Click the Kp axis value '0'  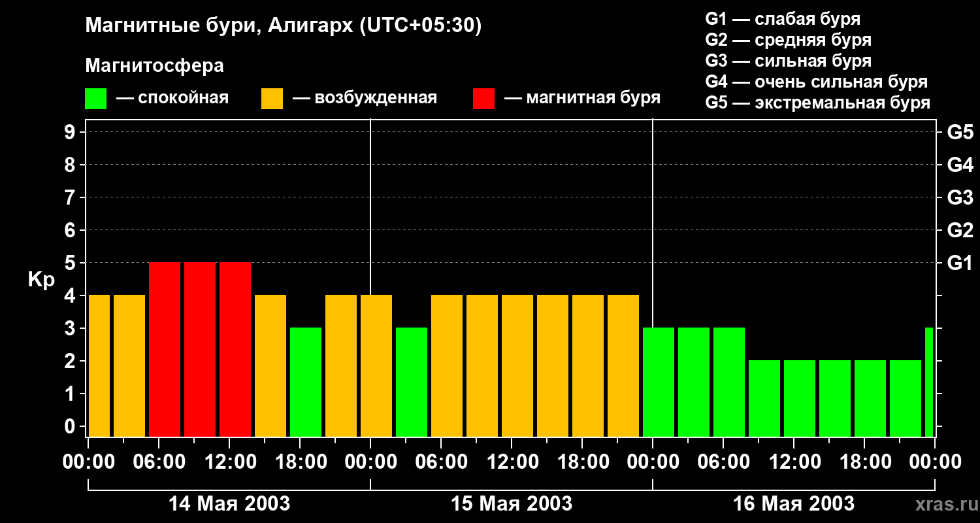pyautogui.click(x=71, y=426)
